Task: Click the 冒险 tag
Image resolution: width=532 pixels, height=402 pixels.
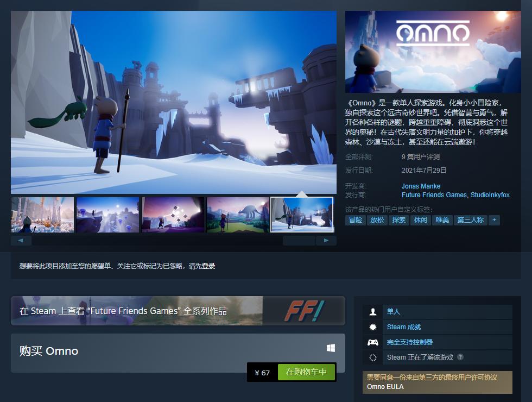Action: click(x=356, y=220)
